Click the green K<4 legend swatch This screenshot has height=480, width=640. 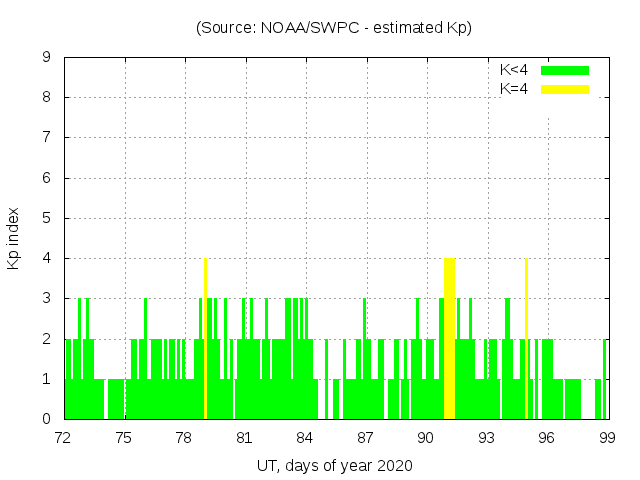tap(565, 70)
